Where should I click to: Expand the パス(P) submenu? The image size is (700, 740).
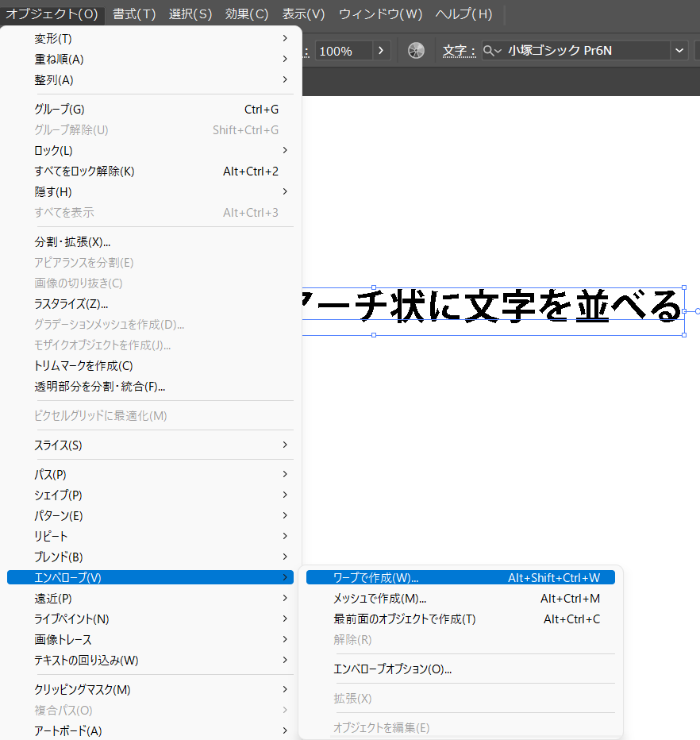pos(151,474)
